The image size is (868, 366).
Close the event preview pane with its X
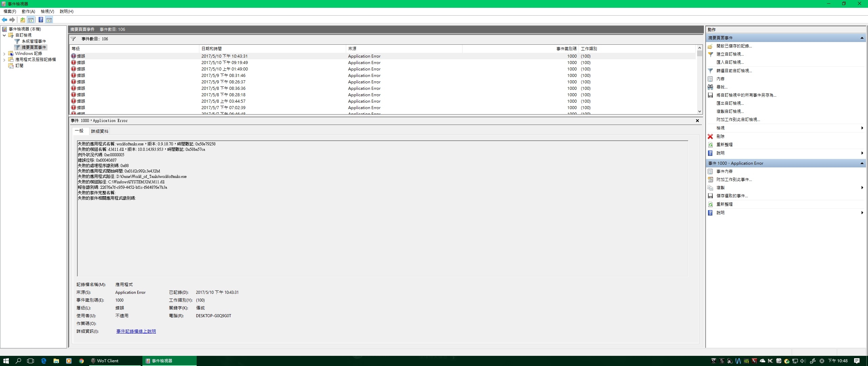pos(697,121)
